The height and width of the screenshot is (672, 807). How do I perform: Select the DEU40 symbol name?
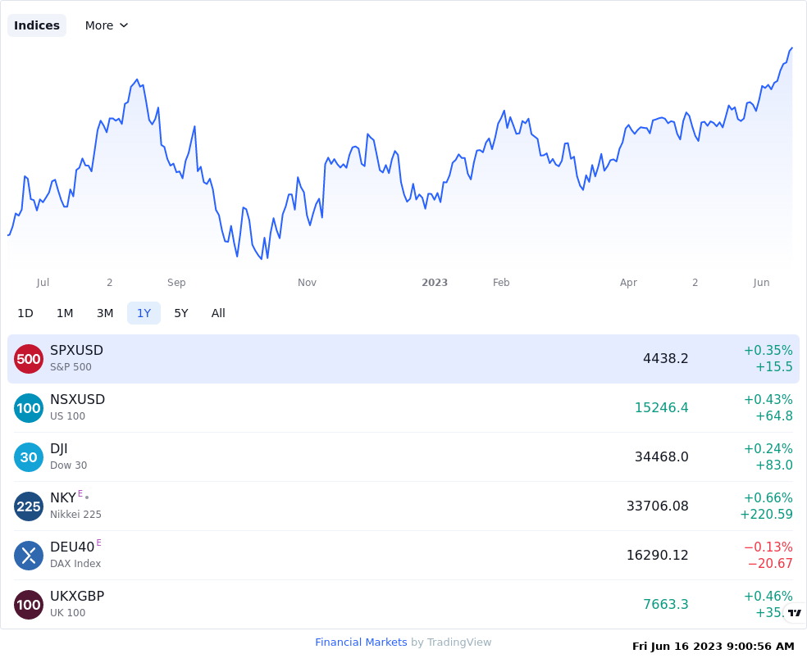[x=72, y=547]
